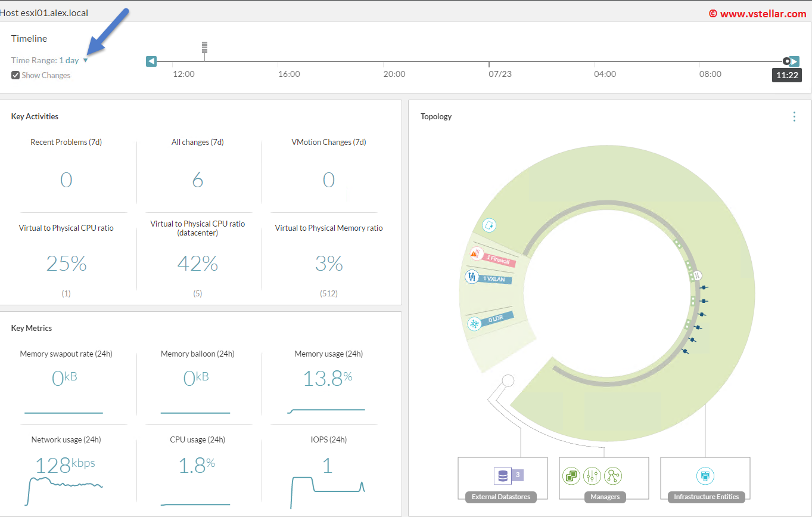Image resolution: width=812 pixels, height=517 pixels.
Task: Select the VXLAN icon in topology
Action: 472,277
